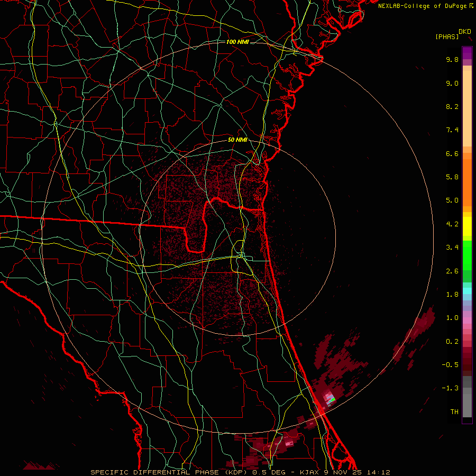Click the 9.0 value on the color scale
Screen dimensions: 476x476
coord(452,83)
